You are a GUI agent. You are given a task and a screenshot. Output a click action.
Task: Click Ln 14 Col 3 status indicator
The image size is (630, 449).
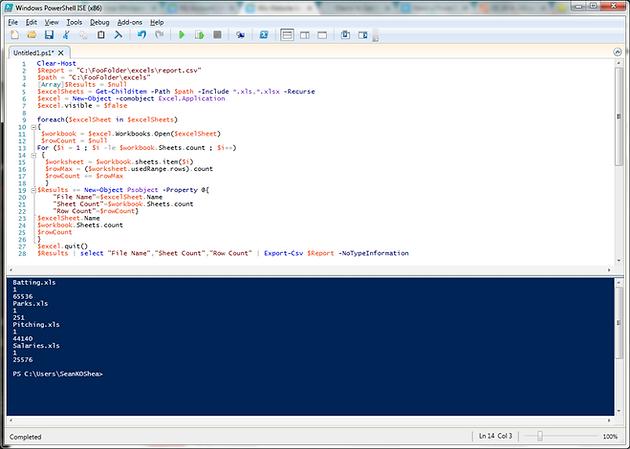495,436
